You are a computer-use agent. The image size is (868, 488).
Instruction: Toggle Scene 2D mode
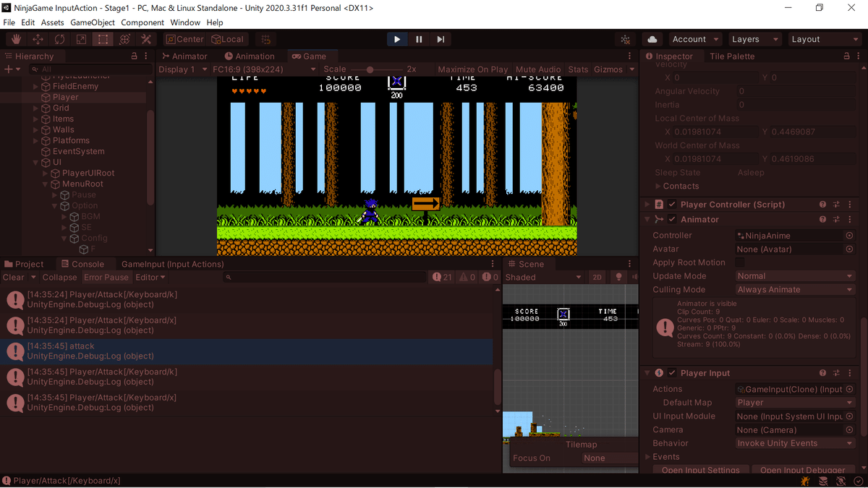click(597, 277)
